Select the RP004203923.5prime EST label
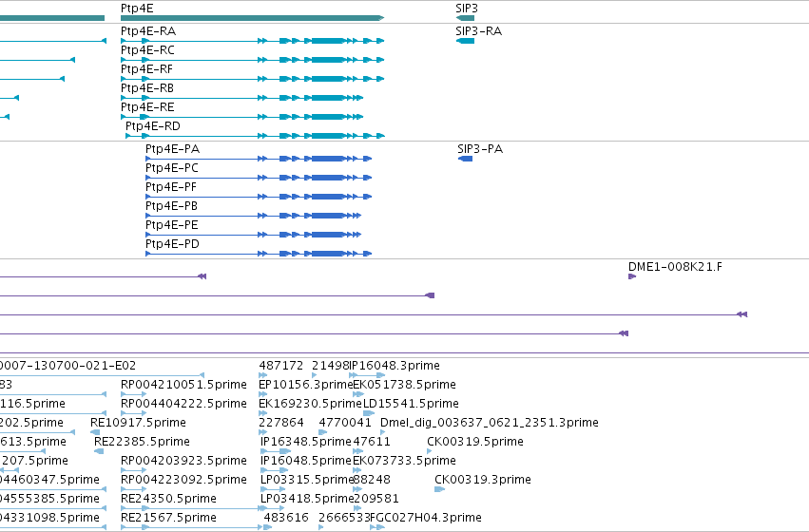Image resolution: width=809 pixels, height=532 pixels. coord(183,461)
